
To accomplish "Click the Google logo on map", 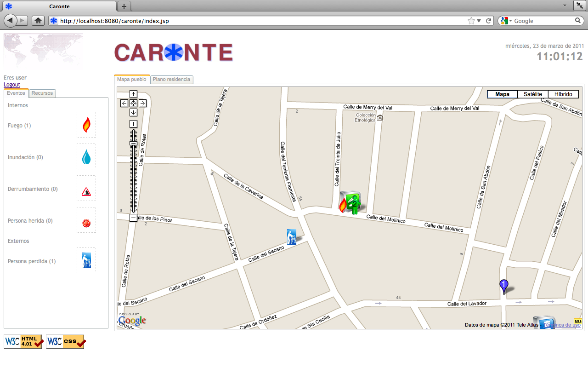I will (132, 320).
